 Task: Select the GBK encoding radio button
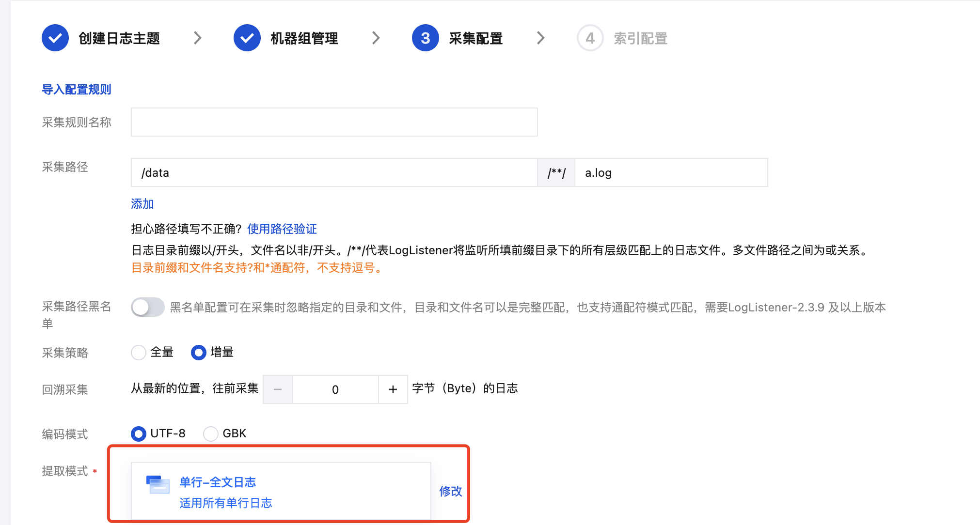[211, 433]
